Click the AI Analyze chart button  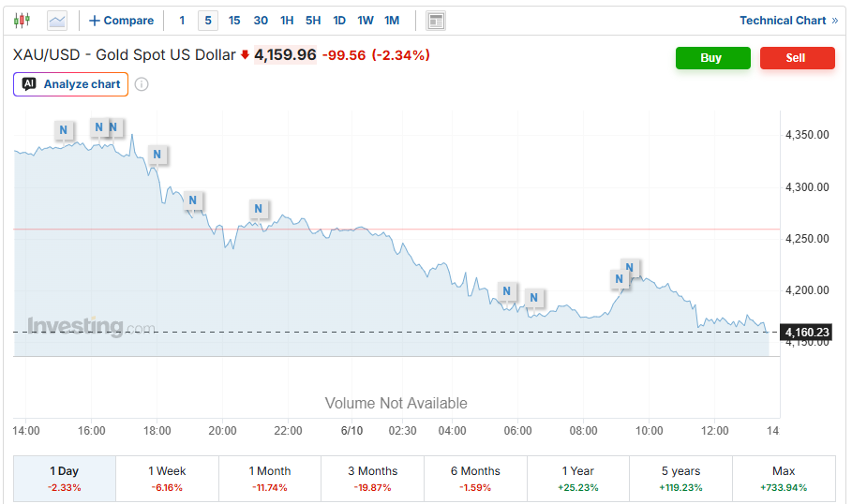coord(70,84)
